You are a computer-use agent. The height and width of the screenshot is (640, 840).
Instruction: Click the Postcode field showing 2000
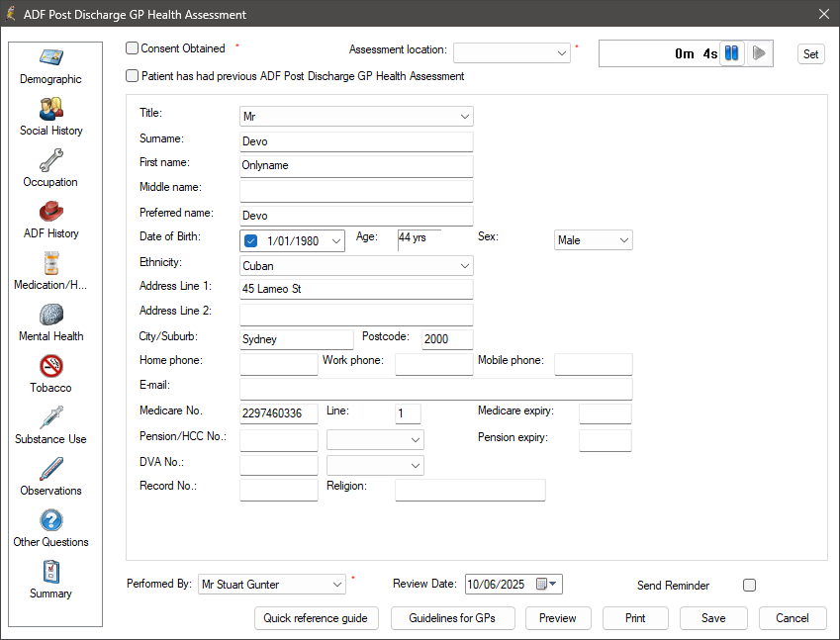pos(447,339)
